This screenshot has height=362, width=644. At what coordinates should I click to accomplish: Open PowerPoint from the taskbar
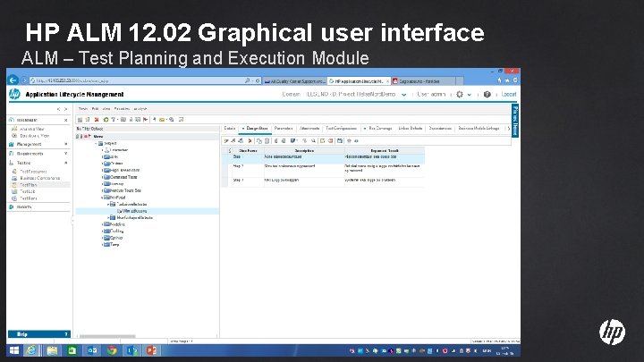tap(151, 350)
